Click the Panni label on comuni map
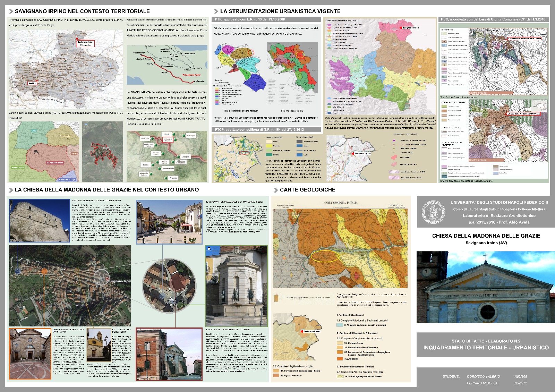This screenshot has width=555, height=392. click(x=74, y=153)
